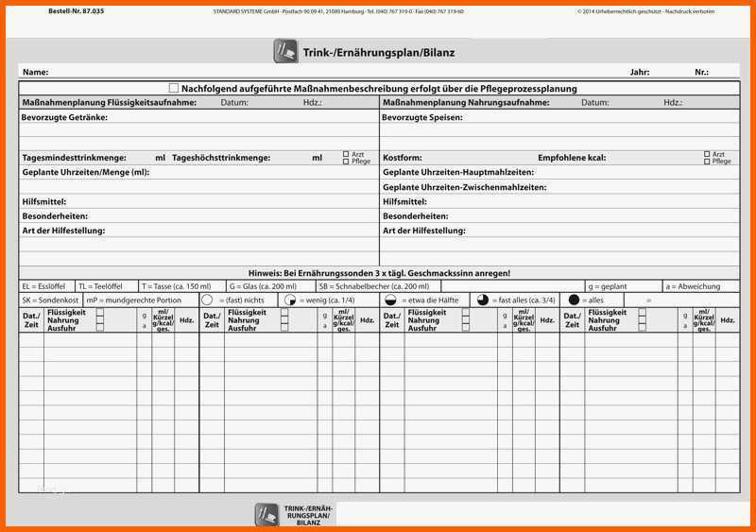The width and height of the screenshot is (756, 532).
Task: Tick the Arzt checkbox next to Tageshöchsttrinkmenge
Action: tap(346, 154)
